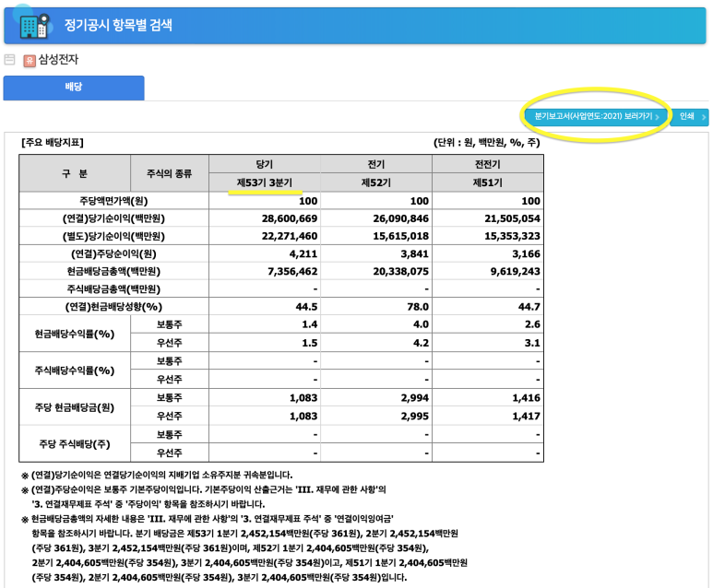Click the 삼성전자 company name
The image size is (713, 588).
click(x=58, y=60)
